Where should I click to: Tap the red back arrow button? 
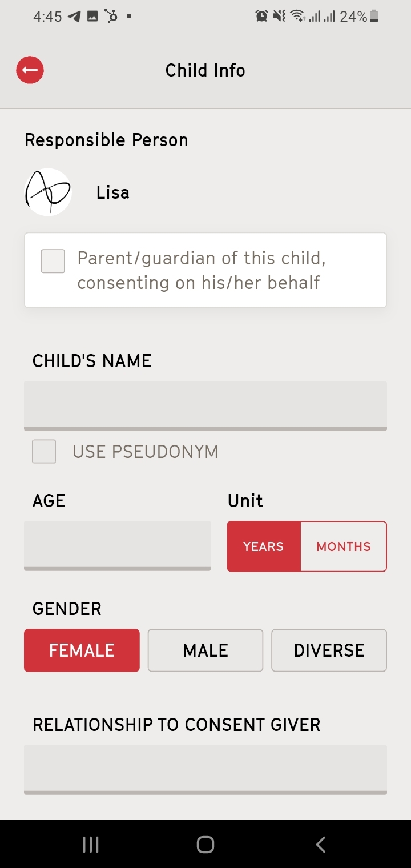pos(30,70)
